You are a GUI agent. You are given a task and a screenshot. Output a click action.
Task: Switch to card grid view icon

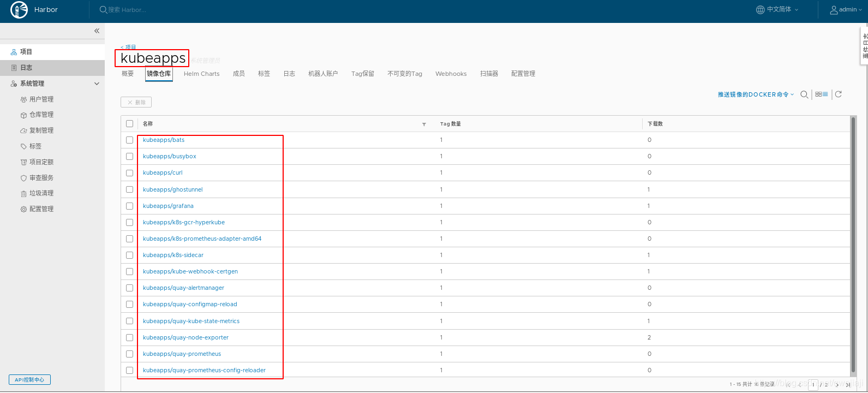click(x=818, y=94)
